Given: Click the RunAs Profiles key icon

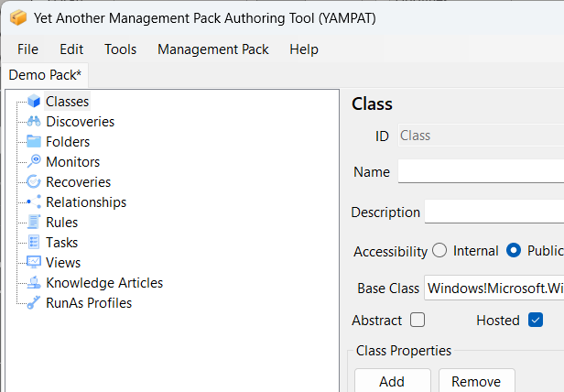Looking at the screenshot, I should (x=34, y=303).
